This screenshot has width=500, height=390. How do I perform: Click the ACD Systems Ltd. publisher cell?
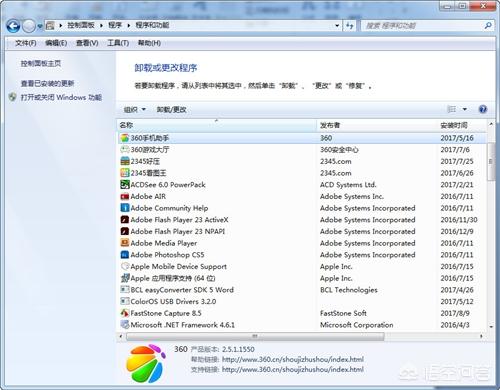click(348, 185)
